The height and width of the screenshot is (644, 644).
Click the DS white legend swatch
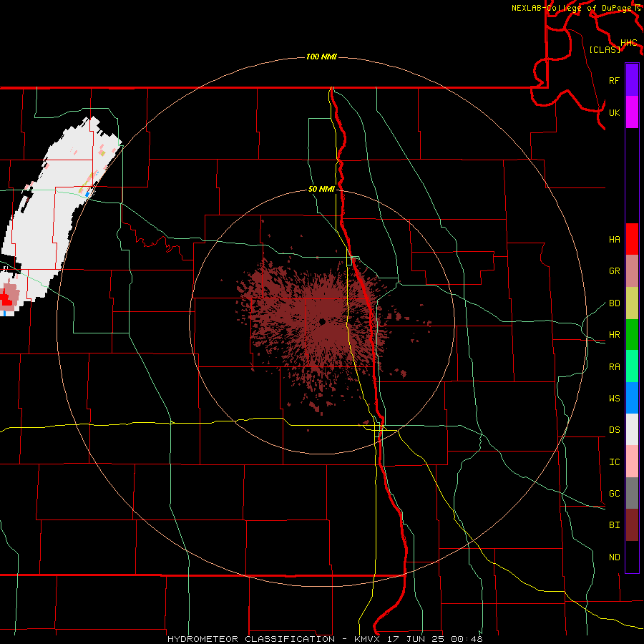coord(632,429)
